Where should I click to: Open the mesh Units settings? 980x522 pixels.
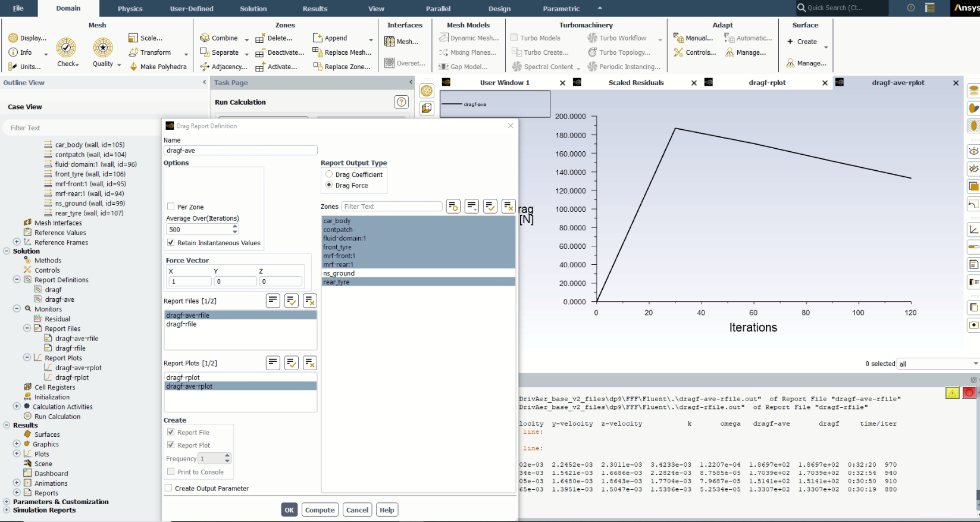click(24, 67)
